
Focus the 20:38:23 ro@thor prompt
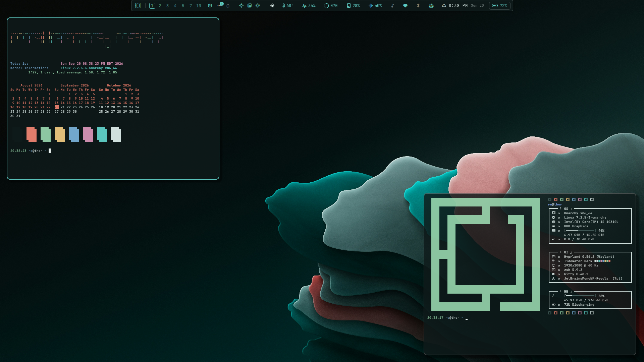tap(29, 151)
